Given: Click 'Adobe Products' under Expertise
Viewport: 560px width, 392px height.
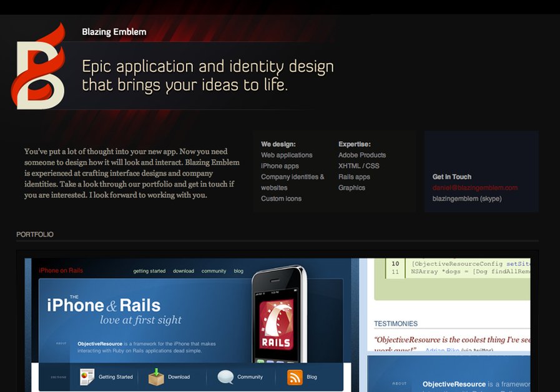Looking at the screenshot, I should (362, 155).
